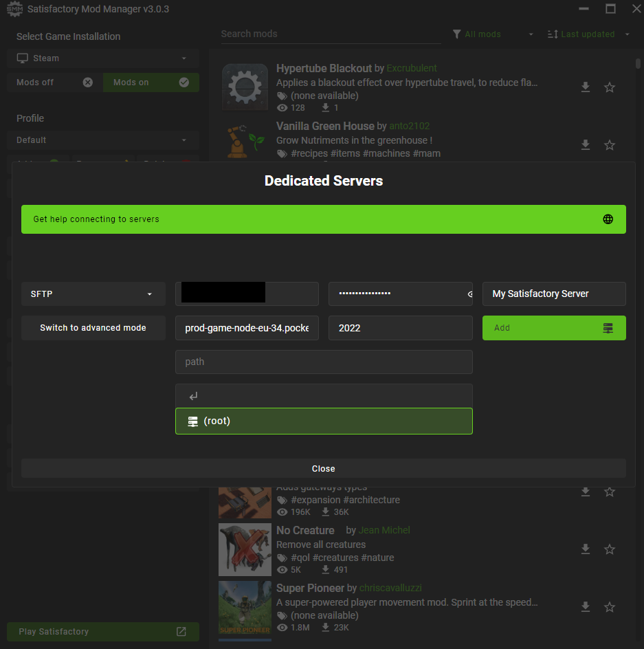Viewport: 644px width, 649px height.
Task: Click the sort order icon
Action: (553, 34)
